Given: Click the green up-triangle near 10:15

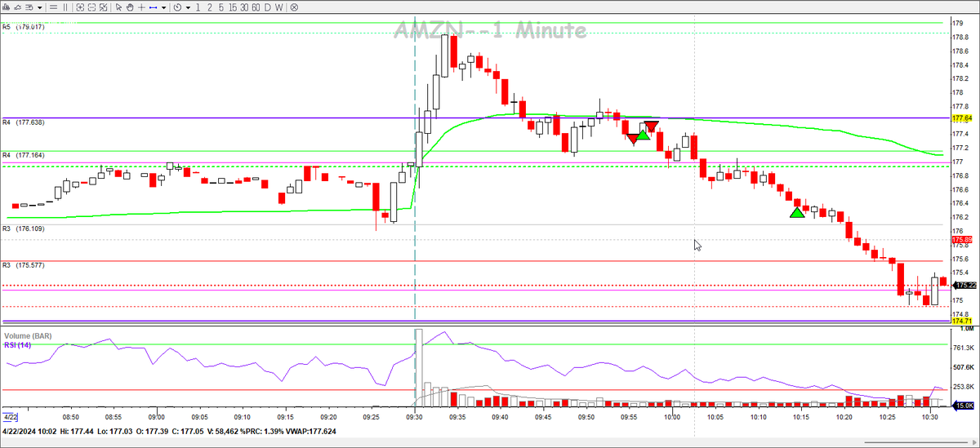Looking at the screenshot, I should 797,213.
